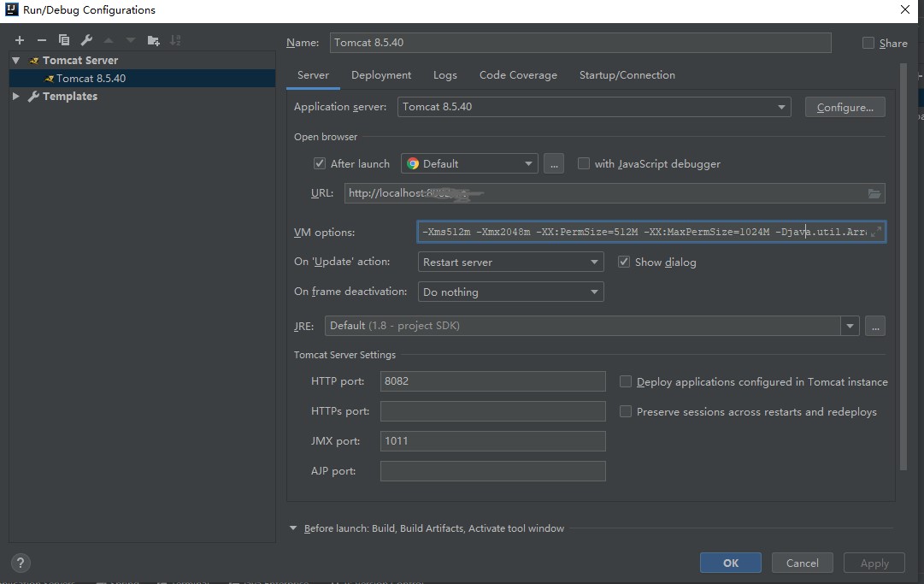The width and height of the screenshot is (924, 584).
Task: Create new configuration folder
Action: pyautogui.click(x=153, y=40)
